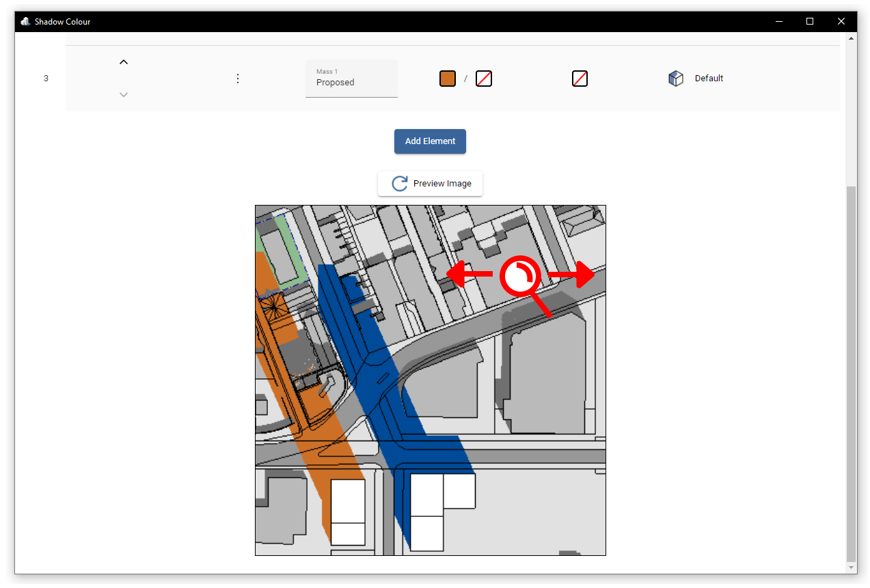Select the Default material label

coord(709,78)
